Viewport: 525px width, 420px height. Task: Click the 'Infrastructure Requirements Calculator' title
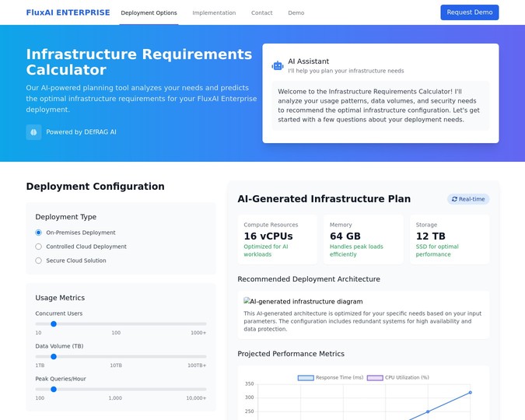[139, 62]
